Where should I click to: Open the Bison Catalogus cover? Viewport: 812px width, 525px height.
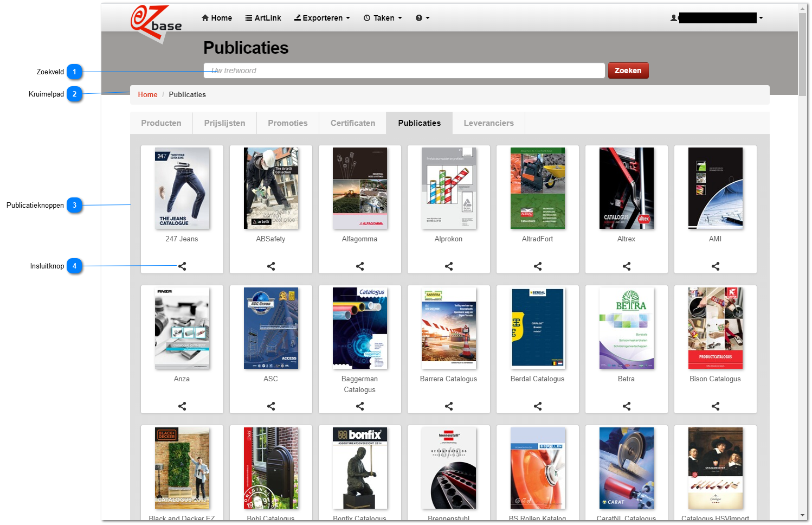pos(716,328)
